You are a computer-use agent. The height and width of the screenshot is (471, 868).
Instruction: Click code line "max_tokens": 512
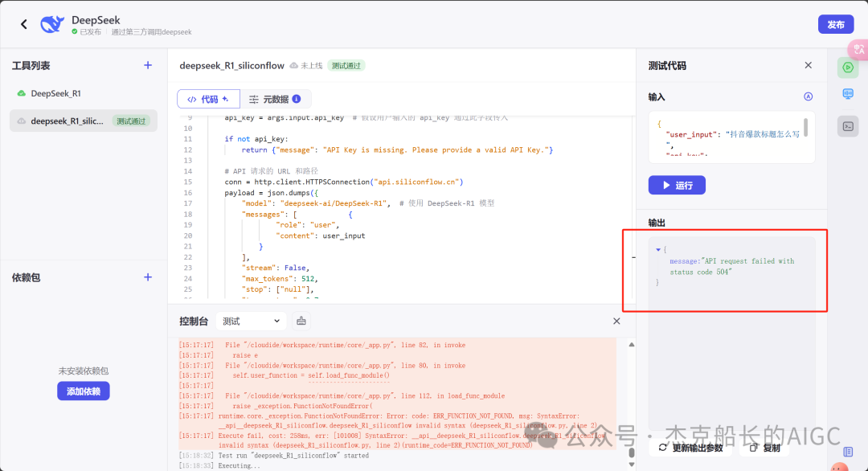(280, 278)
